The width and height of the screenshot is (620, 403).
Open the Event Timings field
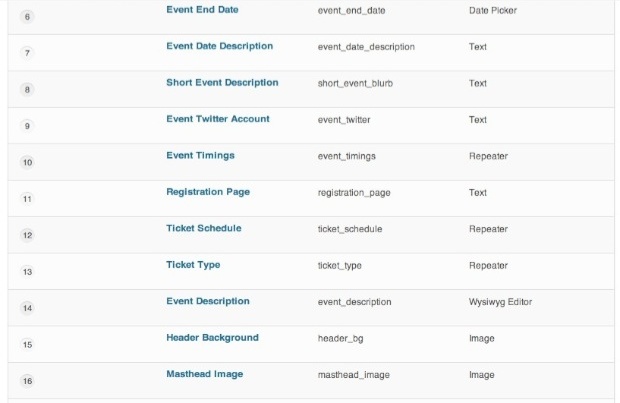200,156
